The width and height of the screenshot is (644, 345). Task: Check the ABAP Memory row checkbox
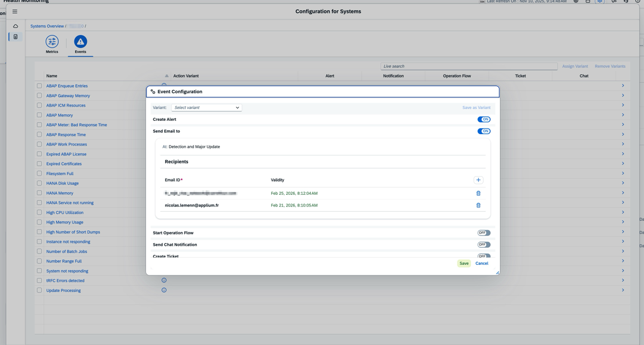pyautogui.click(x=39, y=115)
